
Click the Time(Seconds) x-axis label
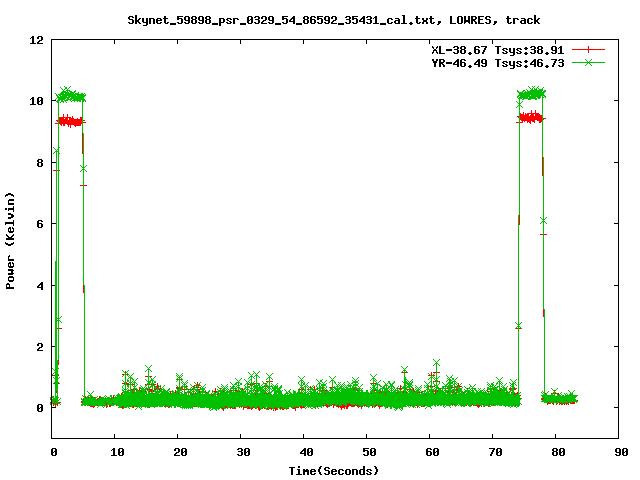333,471
